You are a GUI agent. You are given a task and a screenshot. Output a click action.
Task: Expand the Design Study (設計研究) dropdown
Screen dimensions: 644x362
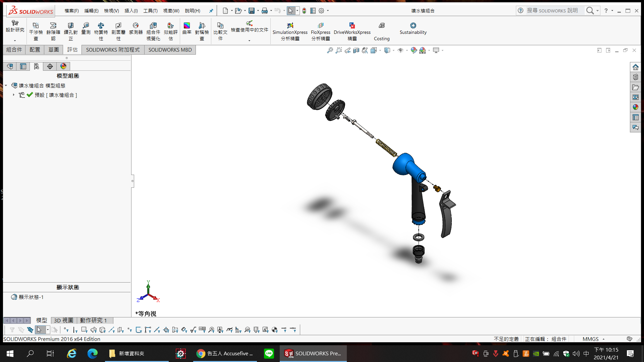(x=15, y=41)
